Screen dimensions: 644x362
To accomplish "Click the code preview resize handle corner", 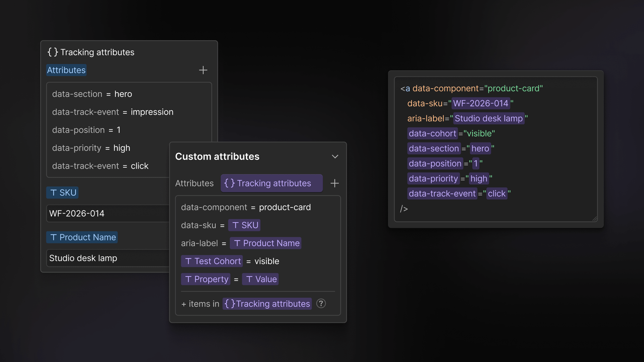I will (594, 219).
